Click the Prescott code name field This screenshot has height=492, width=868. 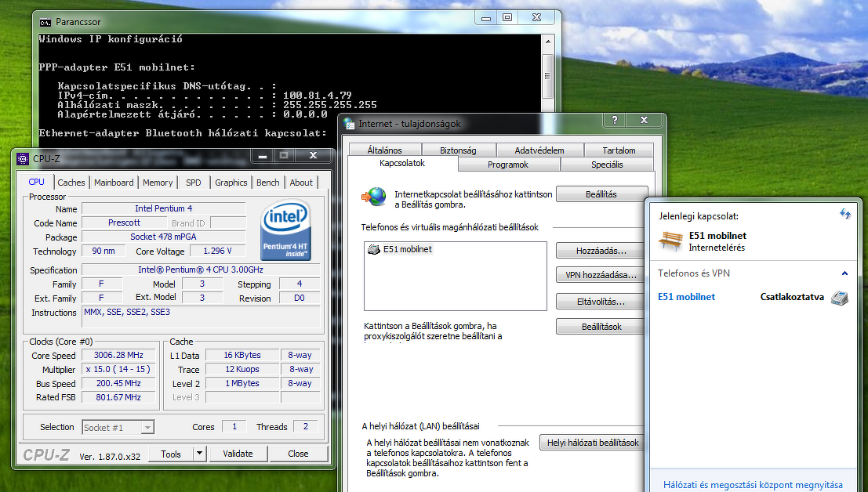click(x=125, y=222)
